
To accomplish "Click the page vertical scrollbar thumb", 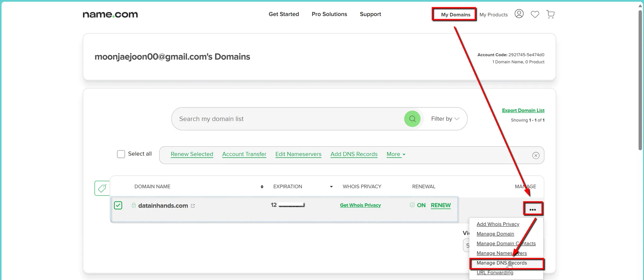I will [640, 80].
